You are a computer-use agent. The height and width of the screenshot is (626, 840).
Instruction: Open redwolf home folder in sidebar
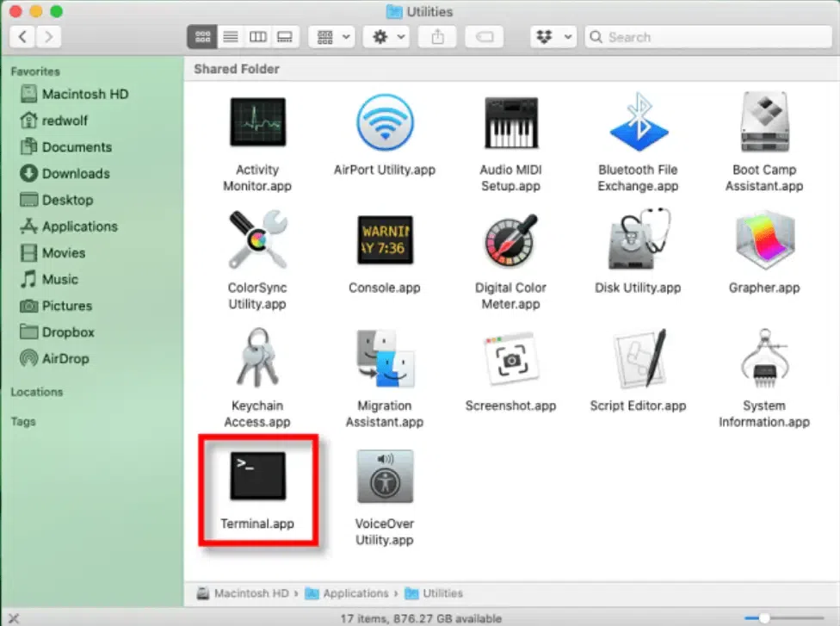point(53,121)
